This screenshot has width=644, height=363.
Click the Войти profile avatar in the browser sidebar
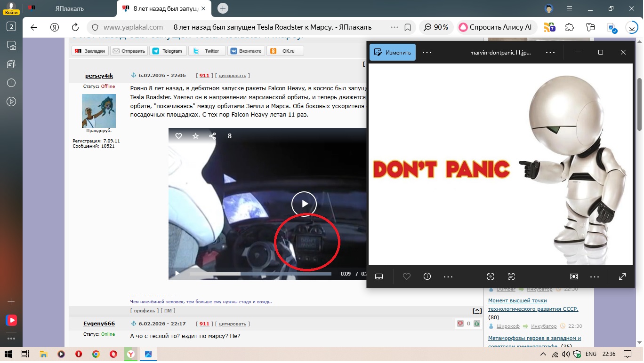click(x=11, y=8)
